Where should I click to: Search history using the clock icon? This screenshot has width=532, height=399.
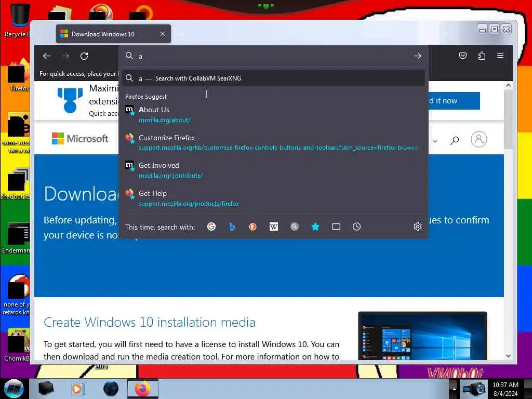[356, 227]
